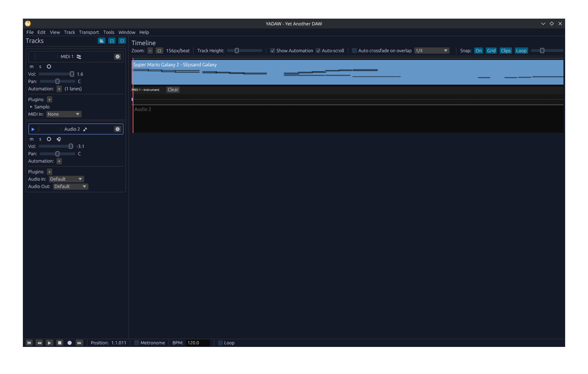The height and width of the screenshot is (374, 588).
Task: Add an automation lane to Audio 2
Action: (59, 161)
